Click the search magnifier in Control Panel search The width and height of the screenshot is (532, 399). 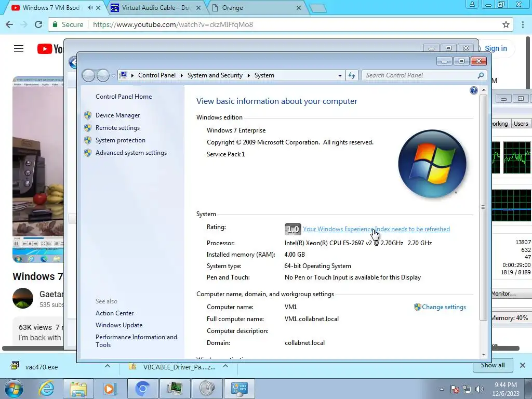(x=481, y=75)
